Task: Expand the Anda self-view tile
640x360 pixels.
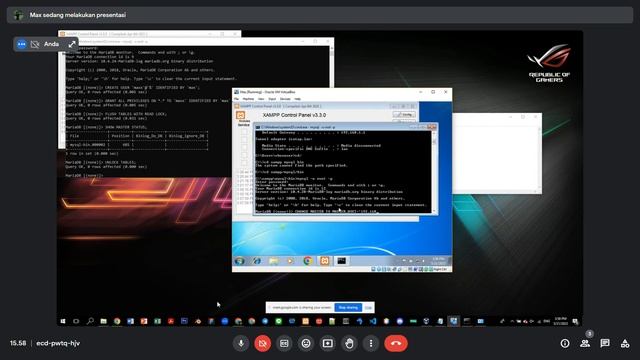Action: coord(72,44)
